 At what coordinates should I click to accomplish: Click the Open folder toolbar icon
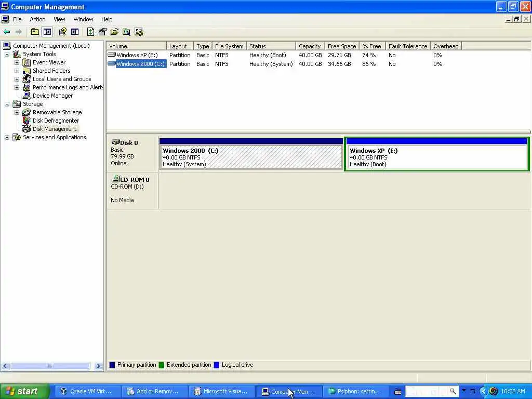(x=115, y=32)
